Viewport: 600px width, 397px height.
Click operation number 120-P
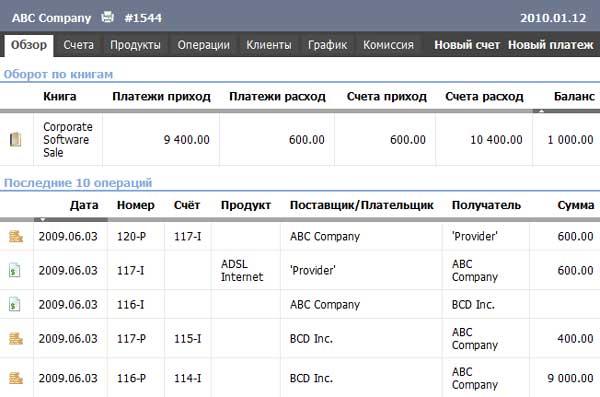coord(131,236)
